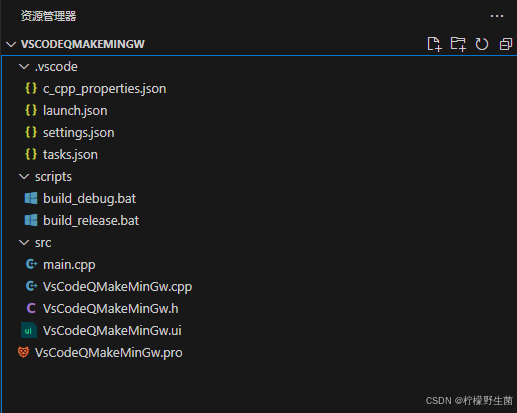
Task: Click the JSON icon beside settings.json
Action: tap(31, 132)
